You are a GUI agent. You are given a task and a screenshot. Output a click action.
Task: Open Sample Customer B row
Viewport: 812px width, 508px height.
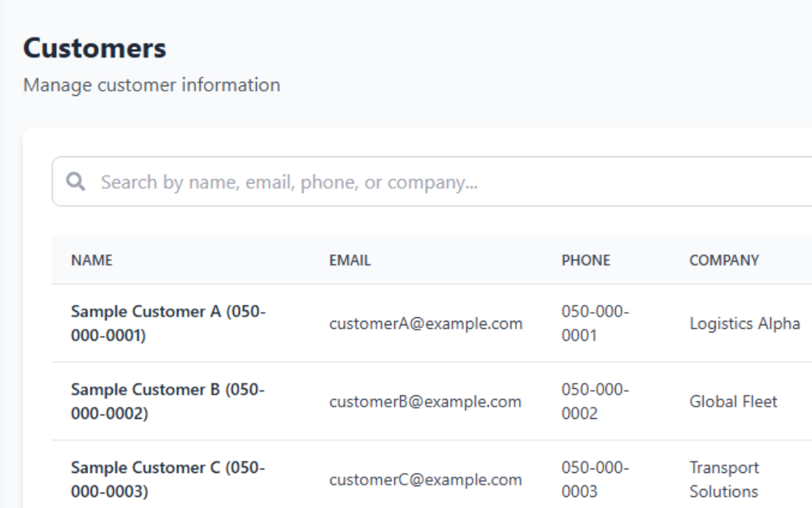coord(432,401)
